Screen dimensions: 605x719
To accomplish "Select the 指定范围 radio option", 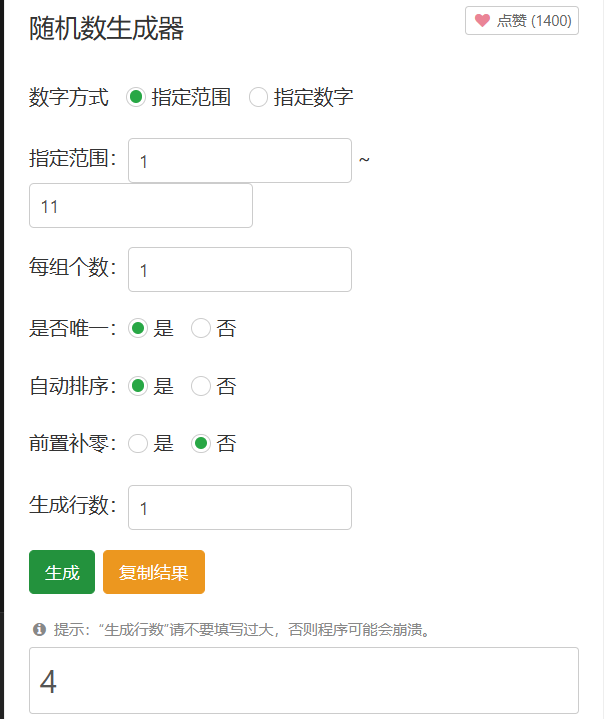I will (x=137, y=97).
